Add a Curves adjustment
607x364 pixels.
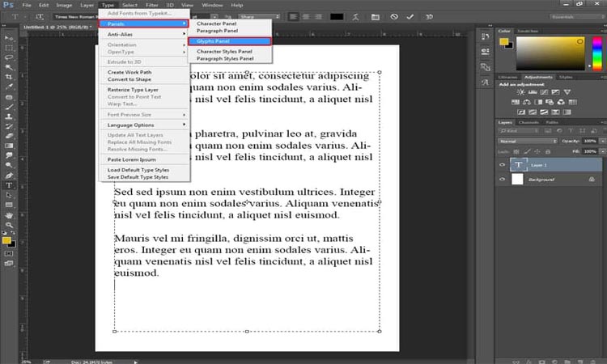(544, 92)
